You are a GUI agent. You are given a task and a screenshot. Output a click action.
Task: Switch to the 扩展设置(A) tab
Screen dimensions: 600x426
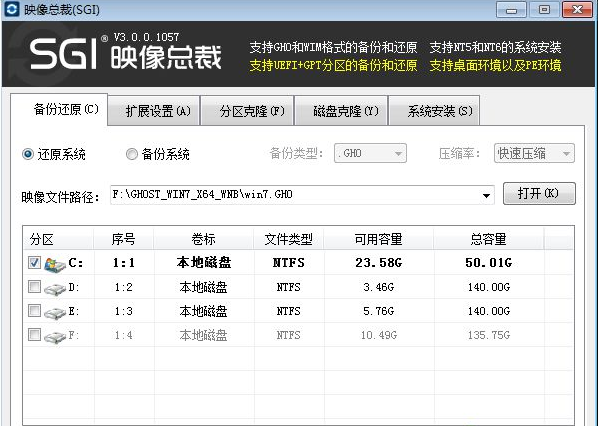[x=155, y=111]
